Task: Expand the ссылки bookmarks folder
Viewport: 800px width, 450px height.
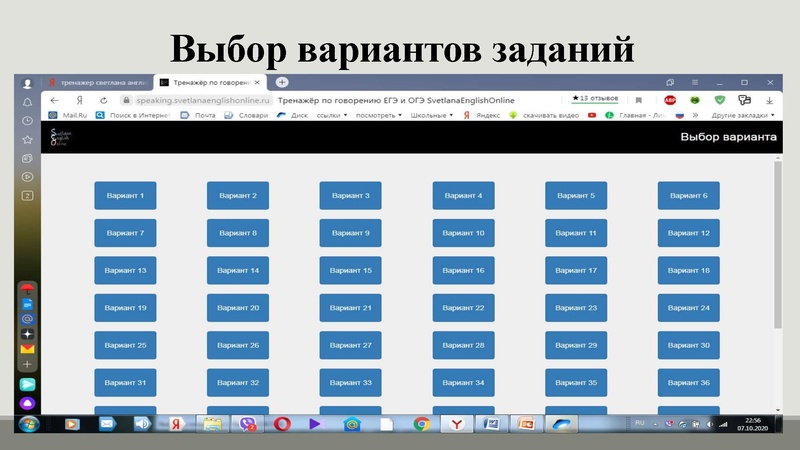Action: (x=331, y=115)
